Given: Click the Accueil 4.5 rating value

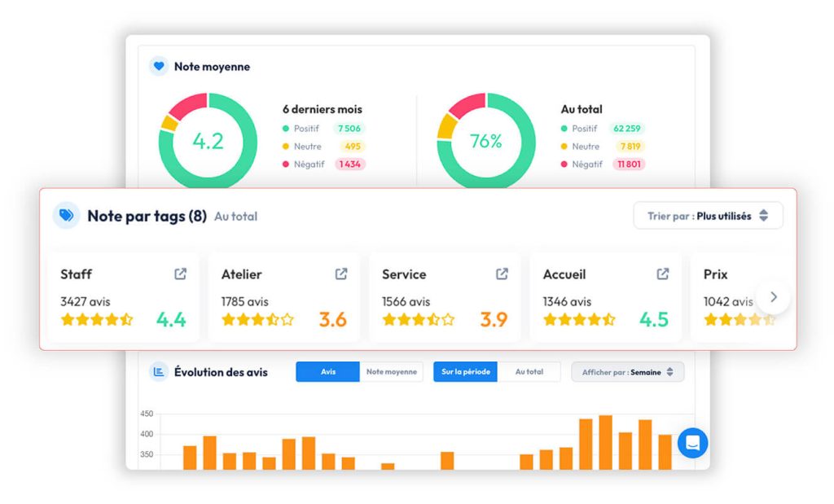Looking at the screenshot, I should pos(654,319).
